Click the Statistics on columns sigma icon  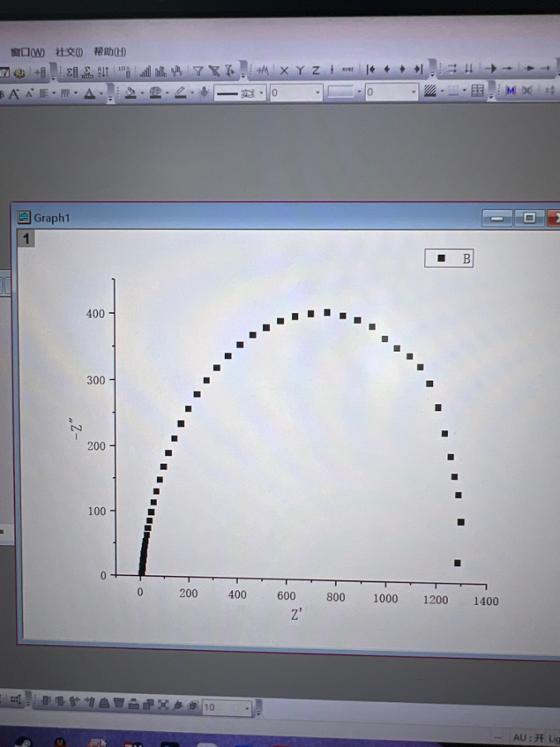click(72, 71)
